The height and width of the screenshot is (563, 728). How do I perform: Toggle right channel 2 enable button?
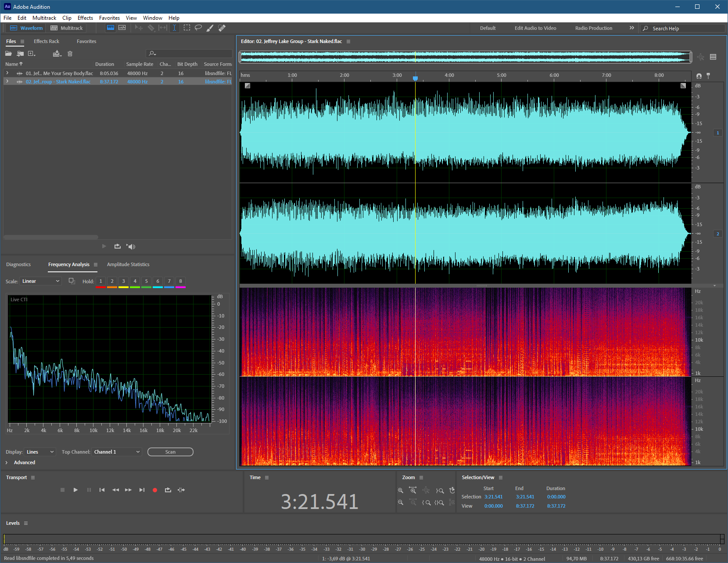[718, 234]
